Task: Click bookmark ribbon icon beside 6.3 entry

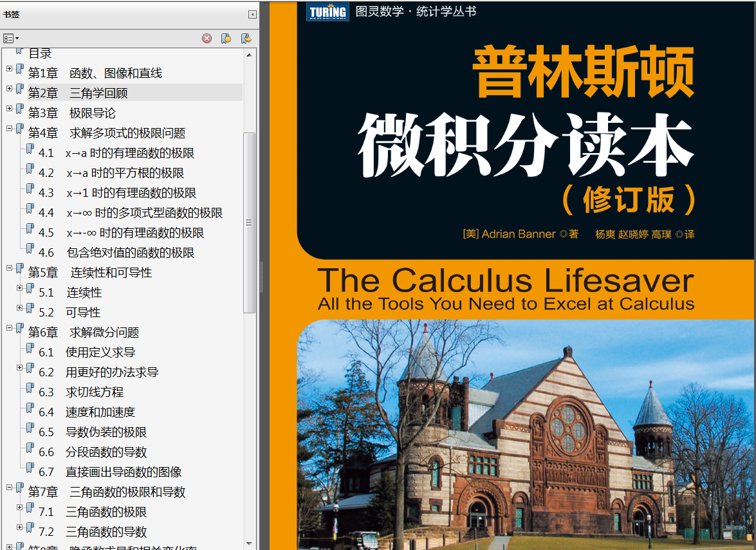Action: point(30,388)
